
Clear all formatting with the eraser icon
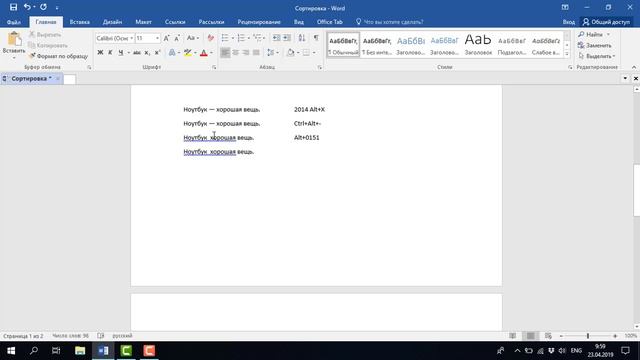pyautogui.click(x=211, y=38)
